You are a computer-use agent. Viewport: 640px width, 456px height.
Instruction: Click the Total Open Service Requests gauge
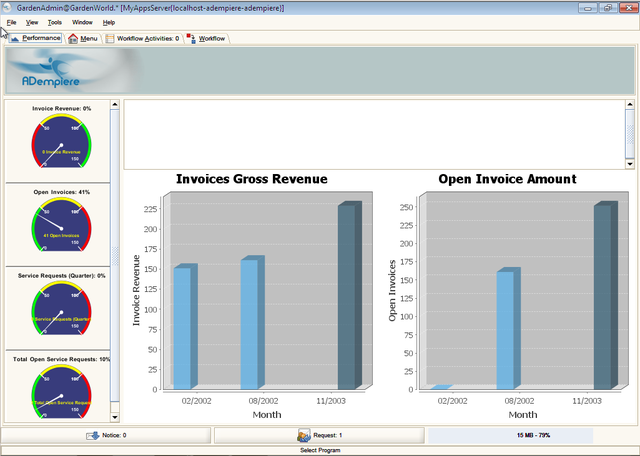(61, 392)
